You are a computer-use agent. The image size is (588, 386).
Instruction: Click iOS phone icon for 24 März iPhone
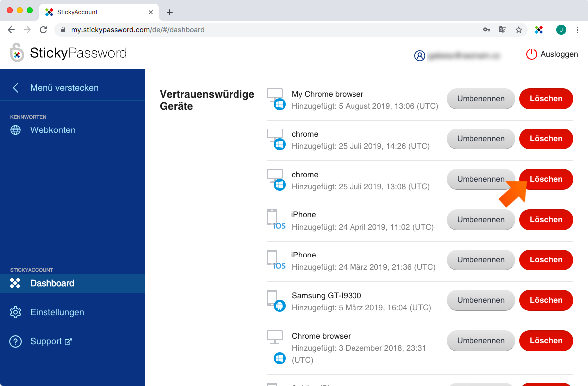[x=276, y=259]
